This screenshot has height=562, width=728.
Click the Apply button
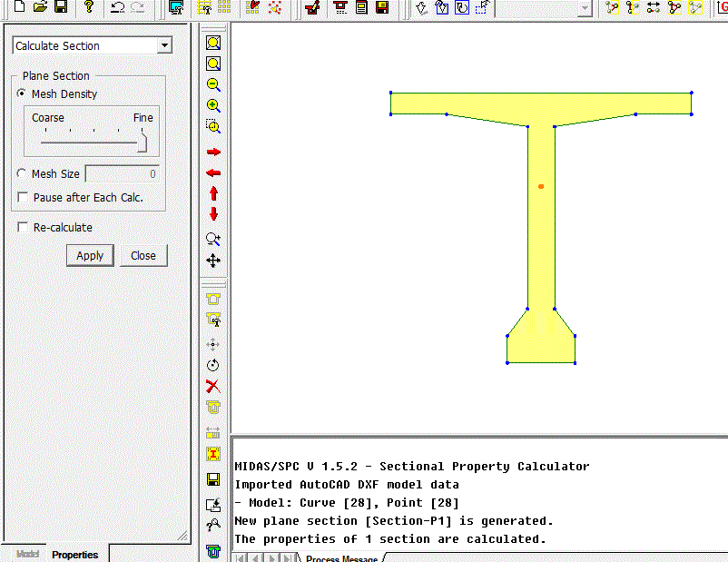pos(90,256)
